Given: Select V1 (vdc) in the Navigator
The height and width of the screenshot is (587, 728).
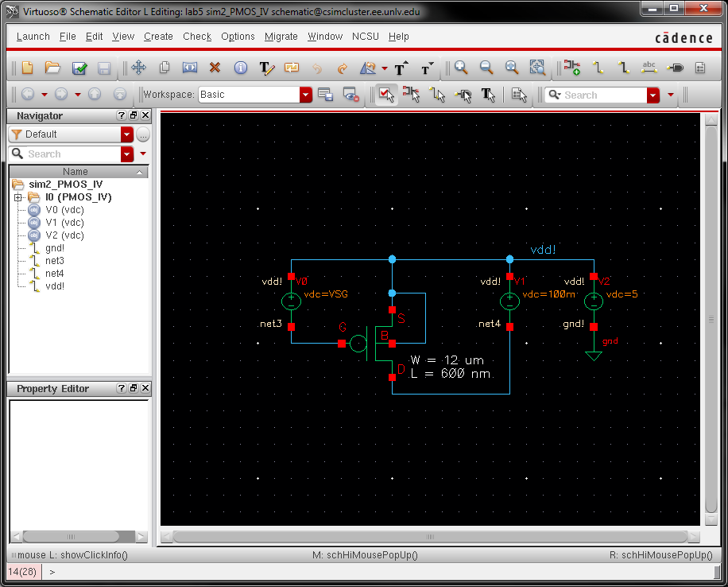Looking at the screenshot, I should click(64, 223).
